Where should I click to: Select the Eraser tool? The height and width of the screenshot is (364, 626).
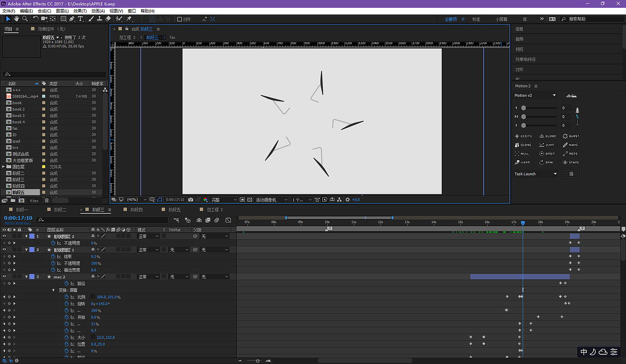click(108, 19)
